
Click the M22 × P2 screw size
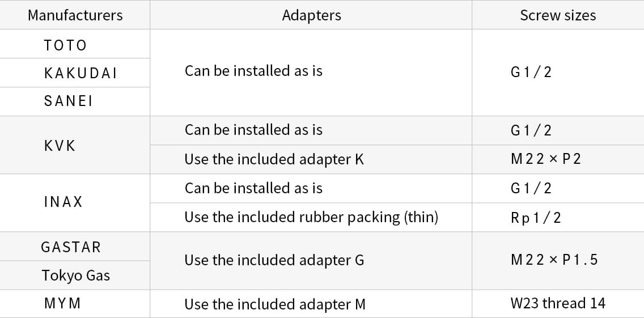pyautogui.click(x=546, y=159)
